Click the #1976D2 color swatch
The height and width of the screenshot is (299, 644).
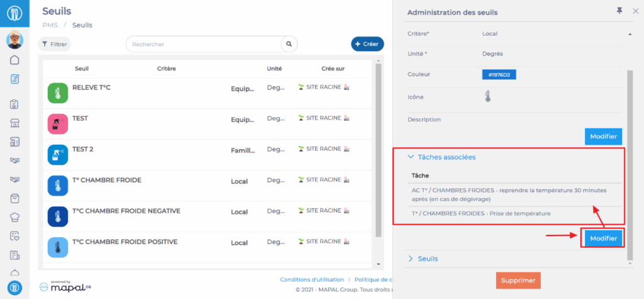[499, 75]
